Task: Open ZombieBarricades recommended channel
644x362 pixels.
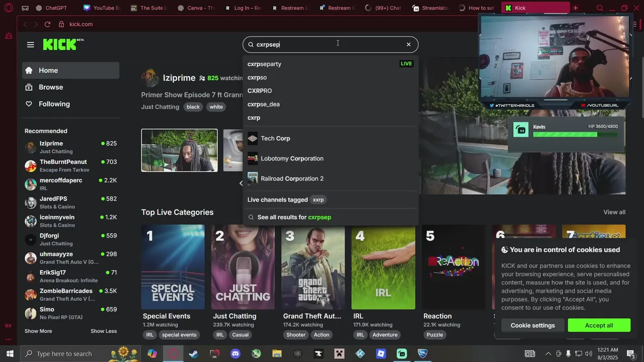Action: point(70,295)
